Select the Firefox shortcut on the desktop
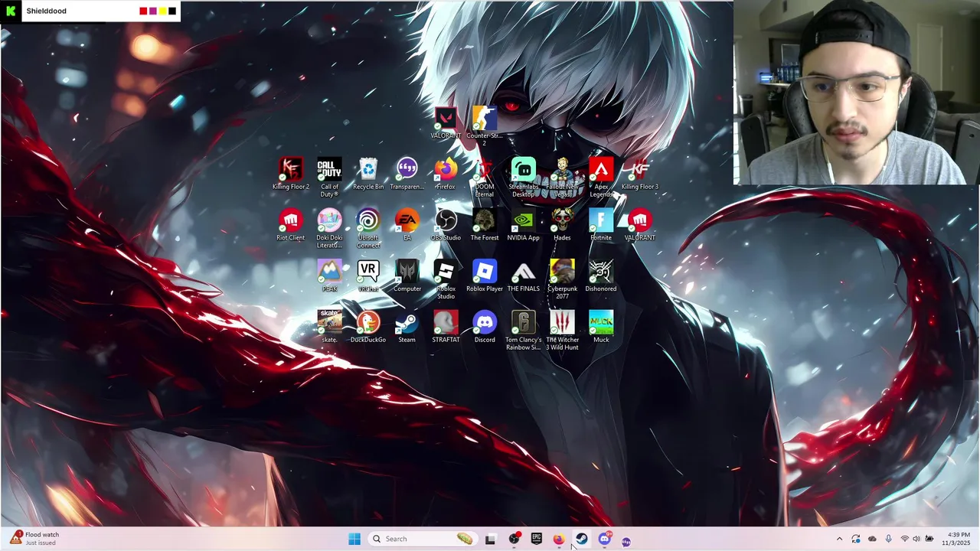The height and width of the screenshot is (551, 980). click(x=446, y=174)
